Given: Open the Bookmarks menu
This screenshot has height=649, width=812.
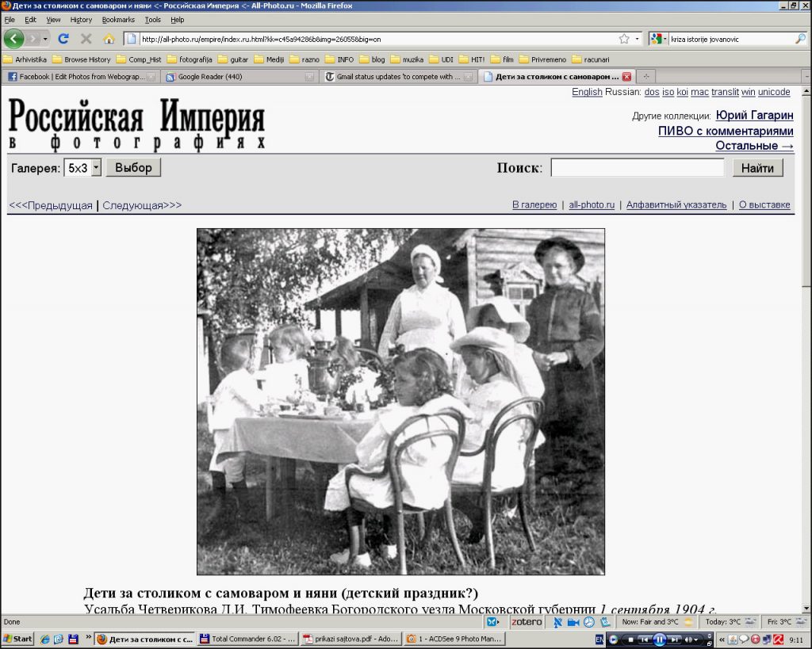Looking at the screenshot, I should pos(118,20).
